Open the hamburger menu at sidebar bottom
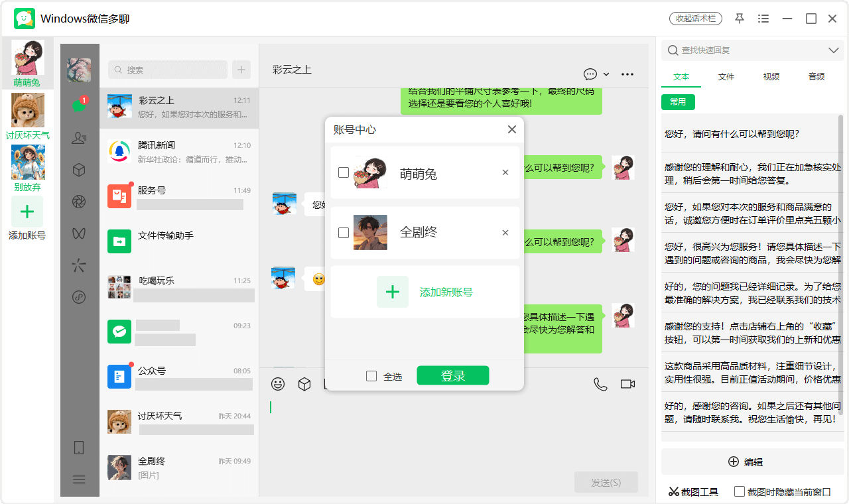This screenshot has width=849, height=504. coord(79,479)
